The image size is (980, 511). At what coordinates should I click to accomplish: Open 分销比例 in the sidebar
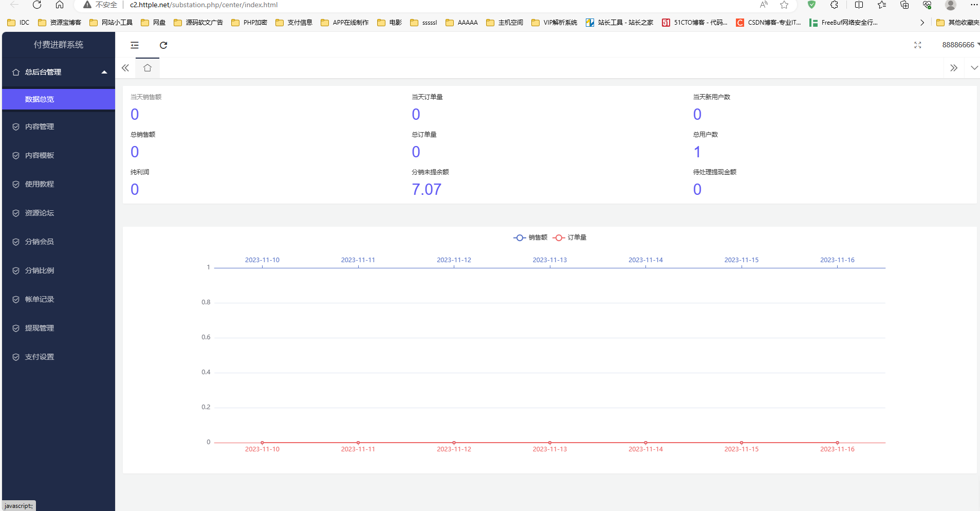pyautogui.click(x=59, y=270)
